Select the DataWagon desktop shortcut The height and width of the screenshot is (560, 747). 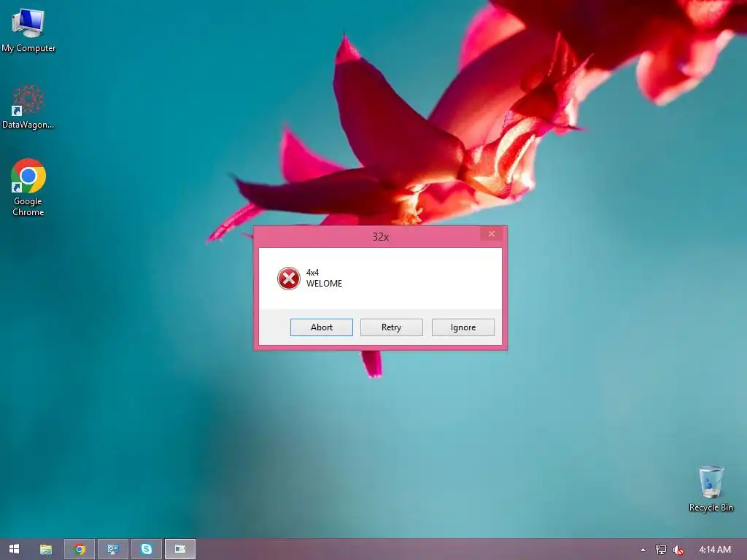coord(28,107)
